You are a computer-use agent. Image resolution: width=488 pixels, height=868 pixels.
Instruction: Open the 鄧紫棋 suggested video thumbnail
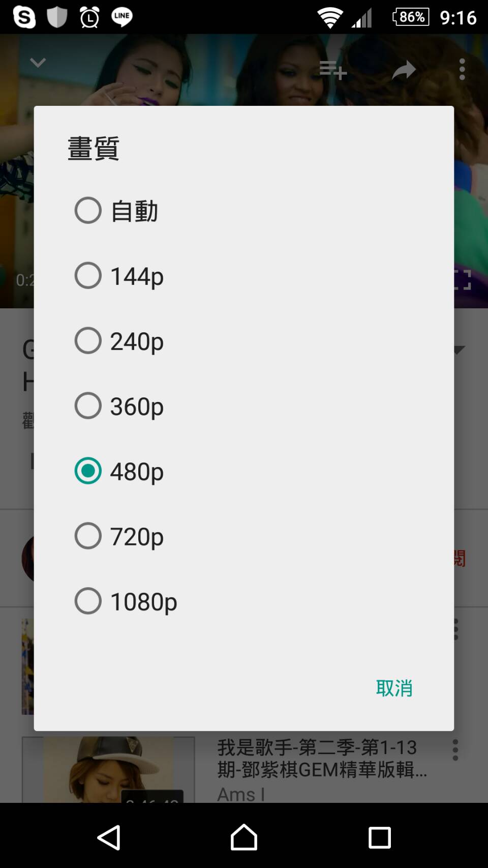pos(108,769)
